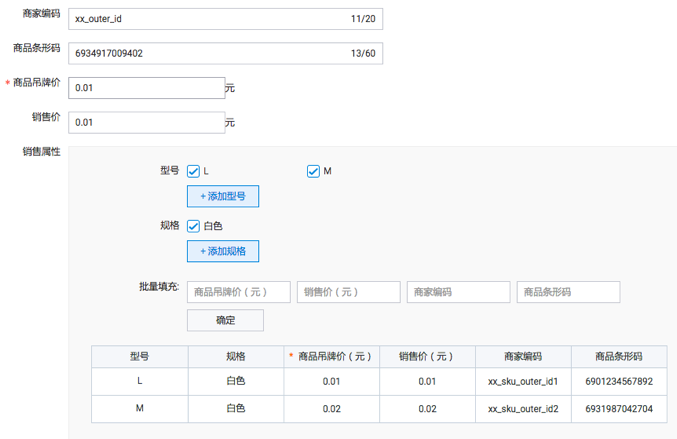Image resolution: width=677 pixels, height=439 pixels.
Task: Click the top 销售价 price input
Action: pyautogui.click(x=147, y=122)
